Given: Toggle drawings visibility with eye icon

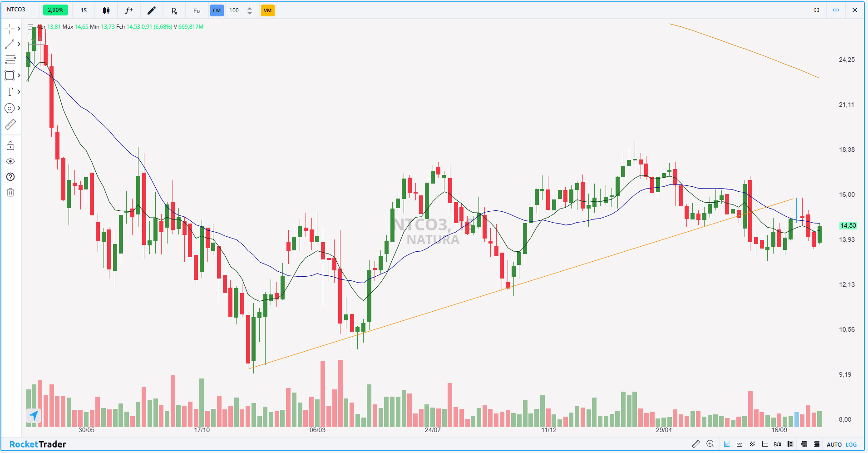Looking at the screenshot, I should (10, 161).
